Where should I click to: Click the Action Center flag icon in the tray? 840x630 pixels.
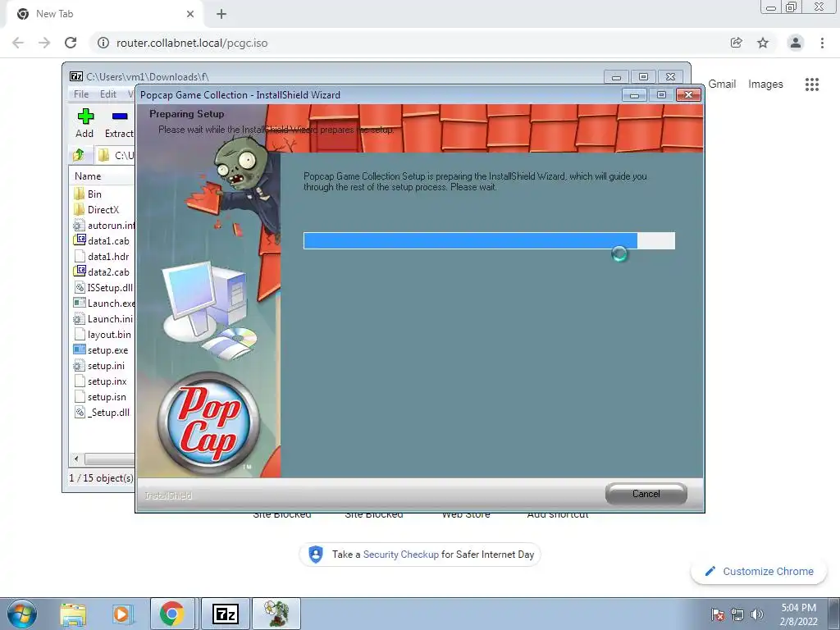point(717,614)
